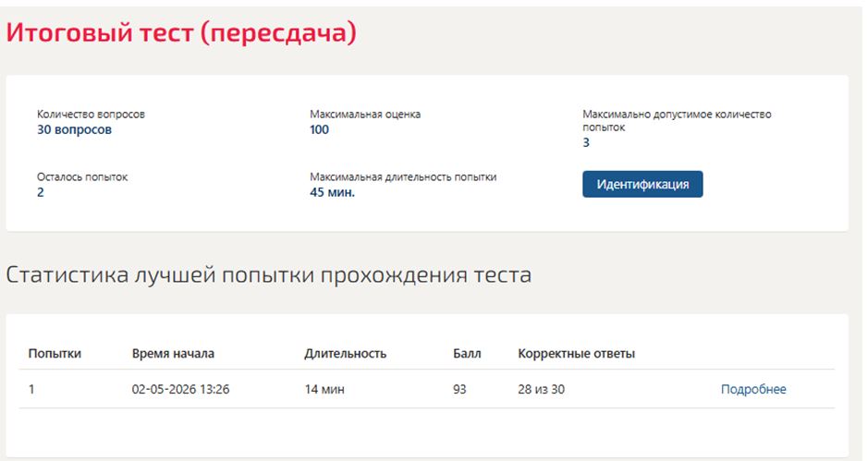The height and width of the screenshot is (461, 868).
Task: Select the maximum grade value 100
Action: [x=320, y=129]
